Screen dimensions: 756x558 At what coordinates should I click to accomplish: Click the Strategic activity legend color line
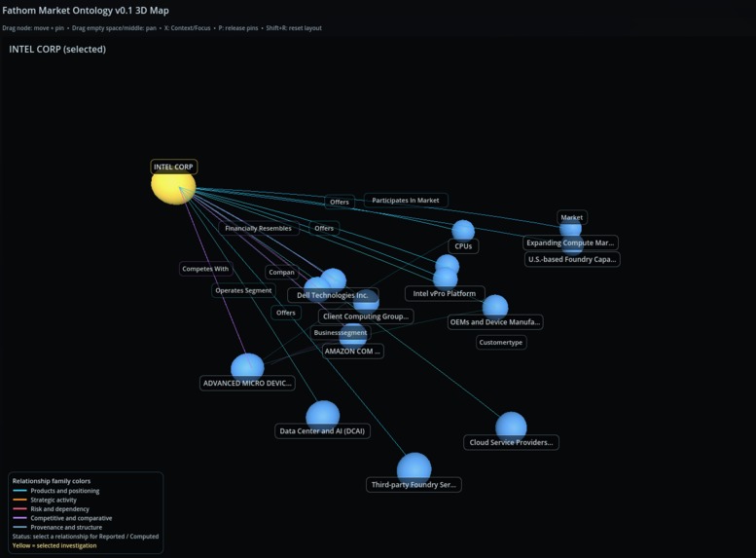pos(19,500)
